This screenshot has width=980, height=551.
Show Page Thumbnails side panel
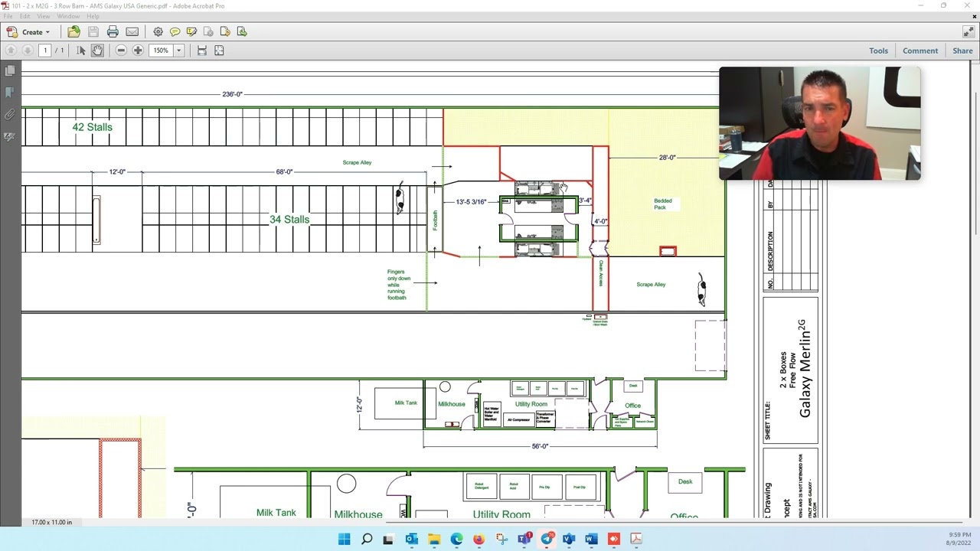point(10,70)
